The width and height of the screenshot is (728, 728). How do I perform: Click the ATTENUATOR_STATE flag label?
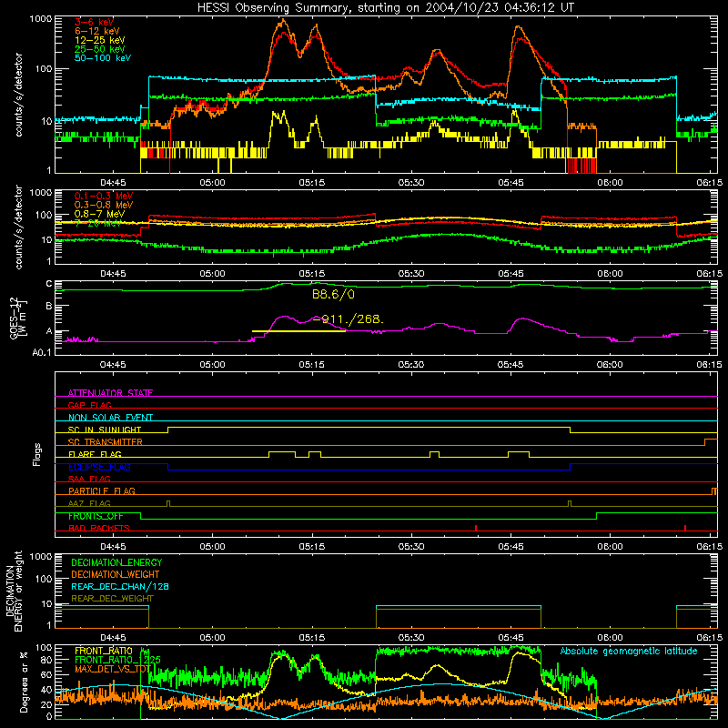(x=110, y=393)
